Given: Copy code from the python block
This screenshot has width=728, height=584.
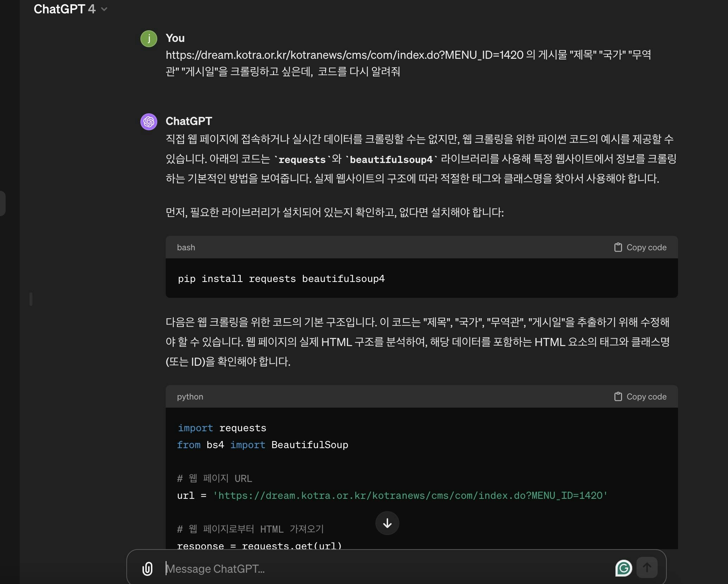Looking at the screenshot, I should pos(640,397).
